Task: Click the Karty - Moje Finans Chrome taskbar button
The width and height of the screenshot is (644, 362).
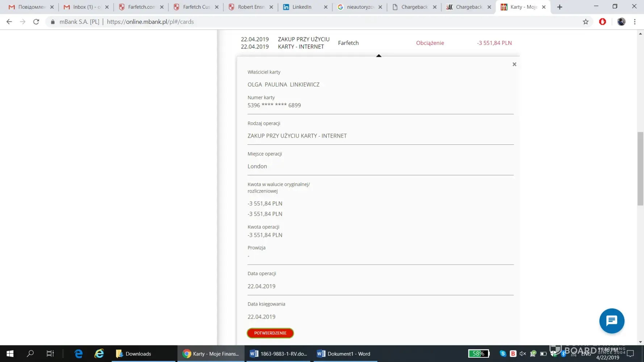Action: (x=211, y=354)
